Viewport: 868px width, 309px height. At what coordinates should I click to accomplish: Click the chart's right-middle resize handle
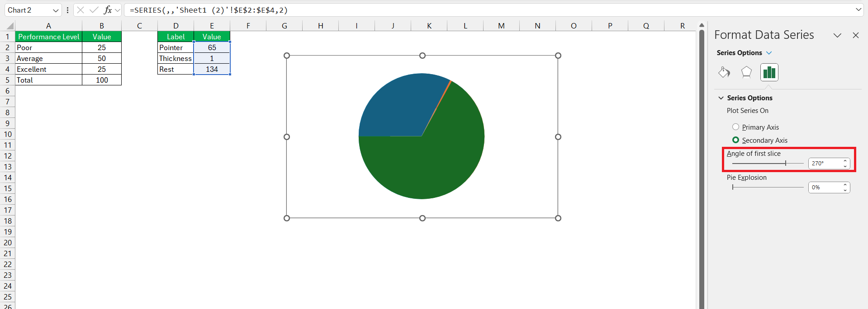(558, 137)
